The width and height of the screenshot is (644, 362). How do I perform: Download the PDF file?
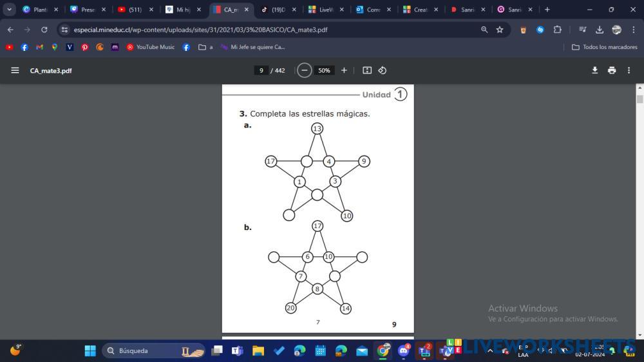pyautogui.click(x=595, y=70)
